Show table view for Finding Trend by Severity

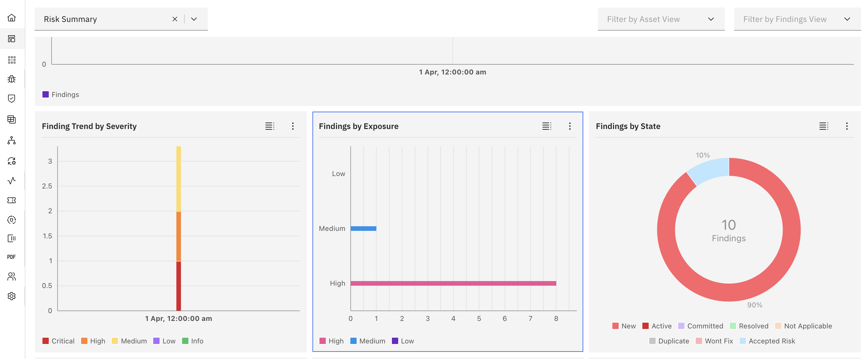coord(270,126)
